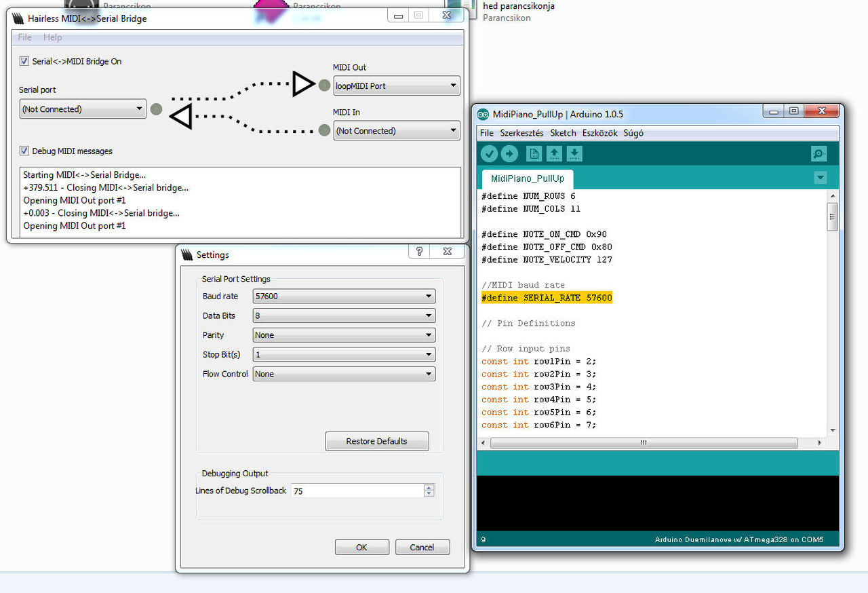The height and width of the screenshot is (593, 868).
Task: Expand the Parity dropdown
Action: [344, 335]
